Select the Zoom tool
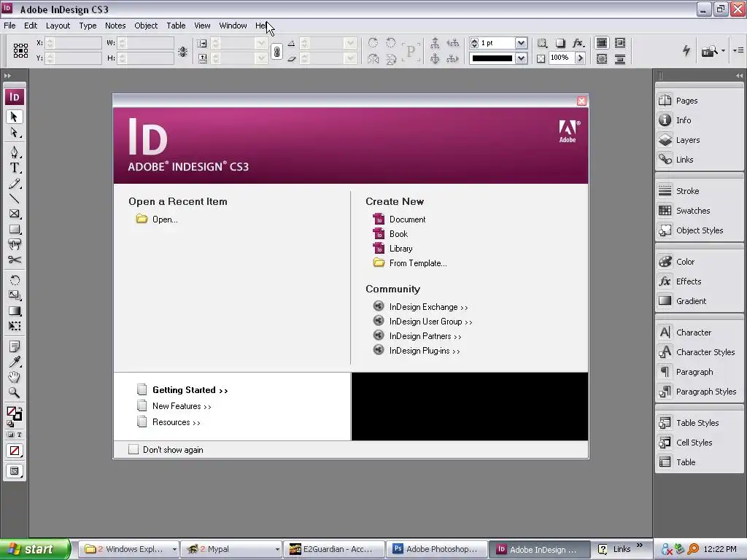747x560 pixels. [15, 392]
